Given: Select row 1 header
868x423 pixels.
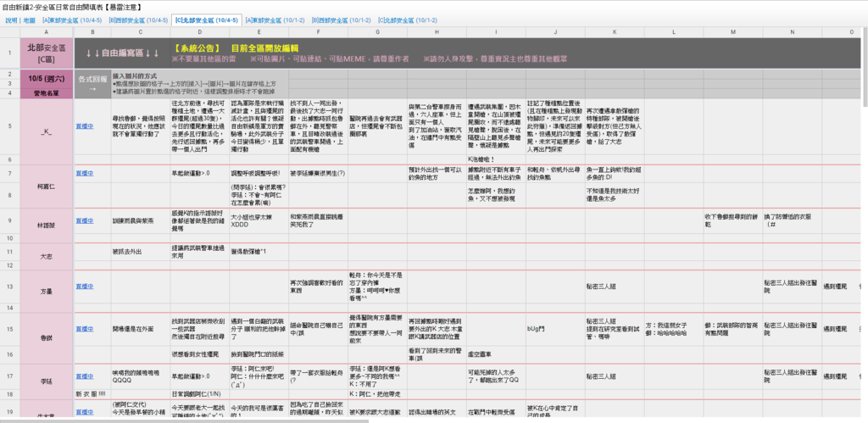Looking at the screenshot, I should [9, 53].
